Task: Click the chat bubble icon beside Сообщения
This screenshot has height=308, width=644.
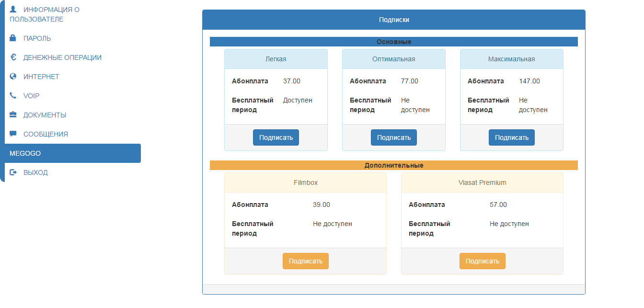Action: click(13, 134)
